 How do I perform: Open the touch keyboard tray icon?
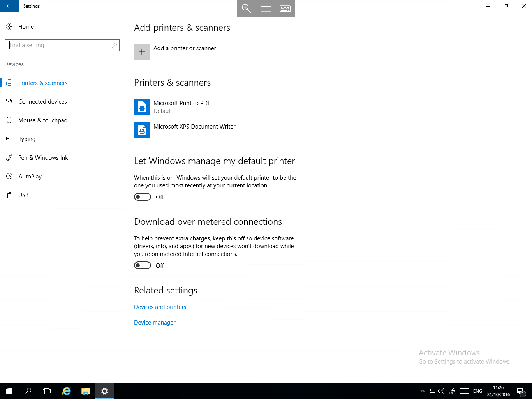[x=464, y=391]
